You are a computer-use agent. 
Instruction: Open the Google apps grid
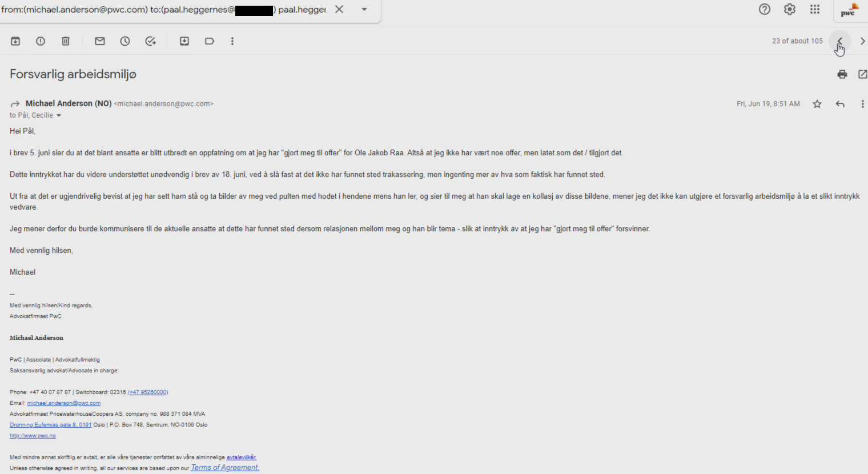coord(815,9)
